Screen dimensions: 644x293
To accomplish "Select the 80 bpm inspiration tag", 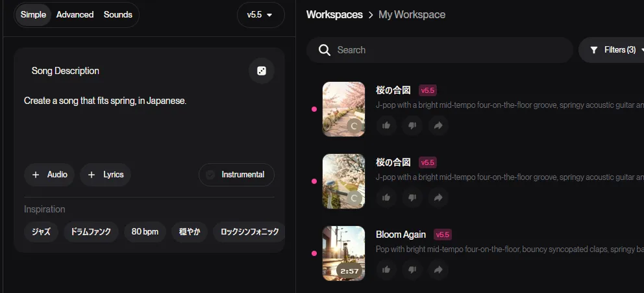I will pyautogui.click(x=145, y=231).
